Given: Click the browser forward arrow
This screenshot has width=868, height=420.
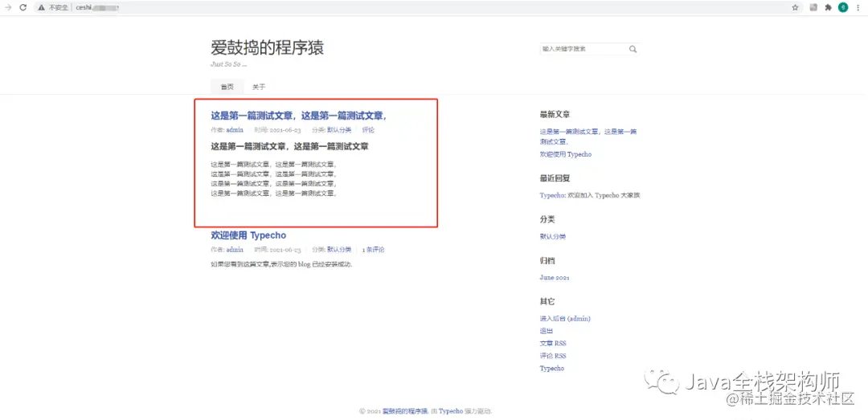Looking at the screenshot, I should tap(8, 8).
